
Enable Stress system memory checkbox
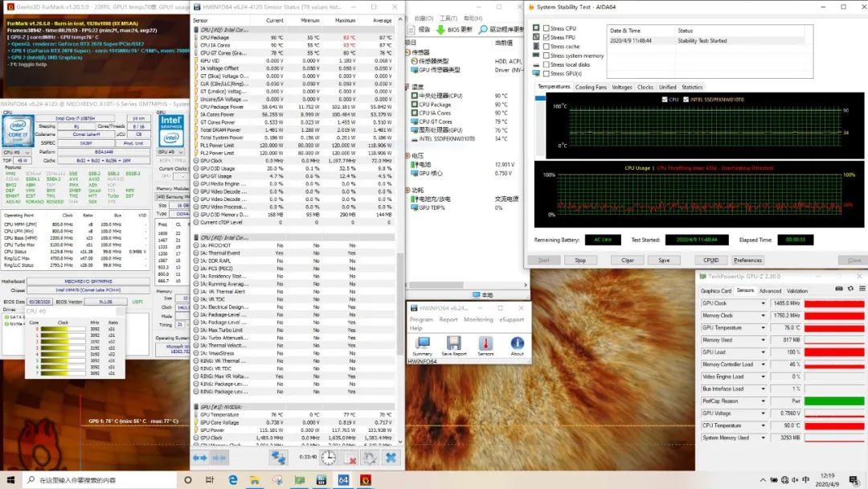tap(547, 55)
